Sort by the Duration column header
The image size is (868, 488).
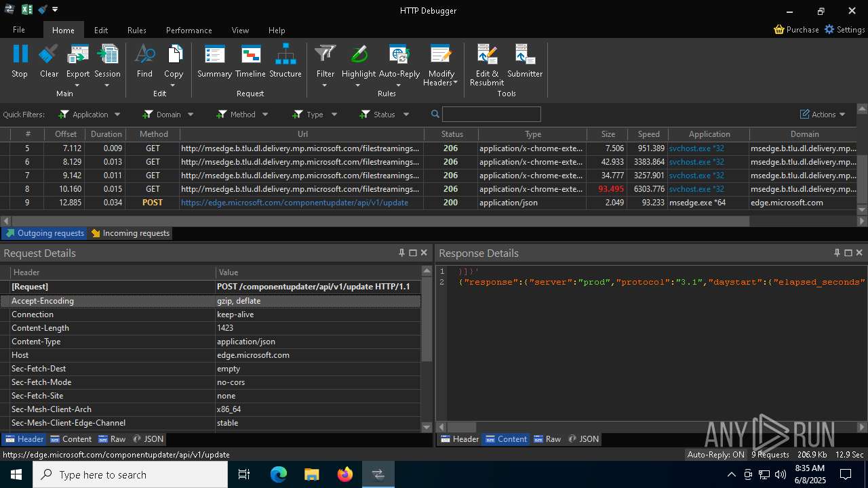[x=106, y=134]
